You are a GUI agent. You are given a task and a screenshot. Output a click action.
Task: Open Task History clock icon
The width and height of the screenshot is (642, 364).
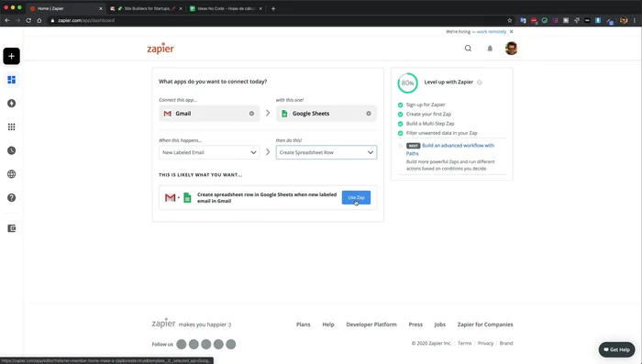click(11, 150)
